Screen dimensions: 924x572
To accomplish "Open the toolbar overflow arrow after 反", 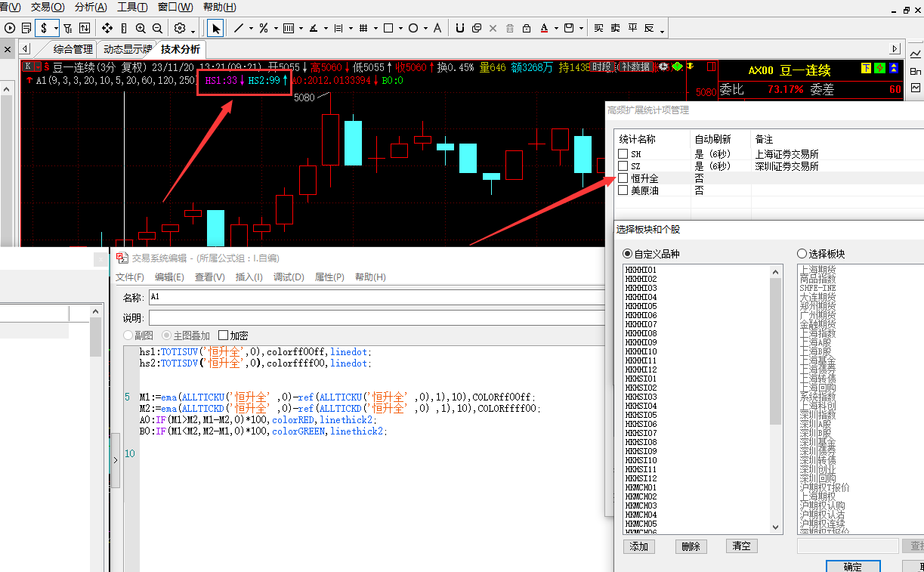I will tap(662, 31).
